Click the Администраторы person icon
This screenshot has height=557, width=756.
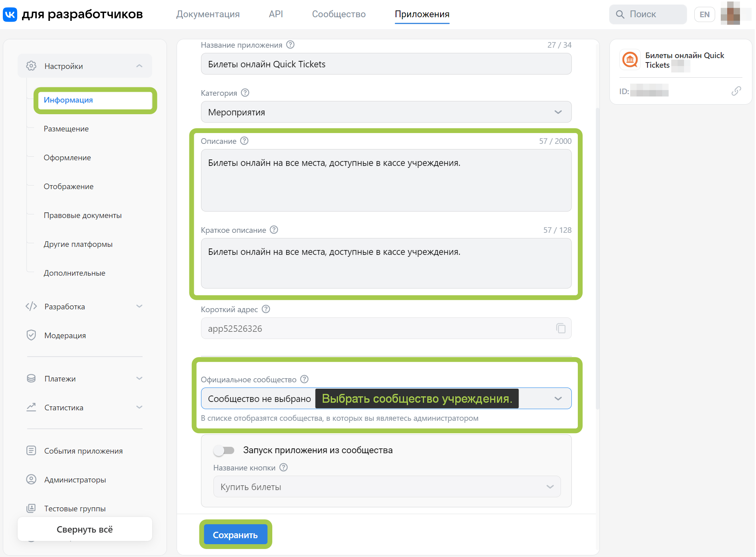pos(31,479)
